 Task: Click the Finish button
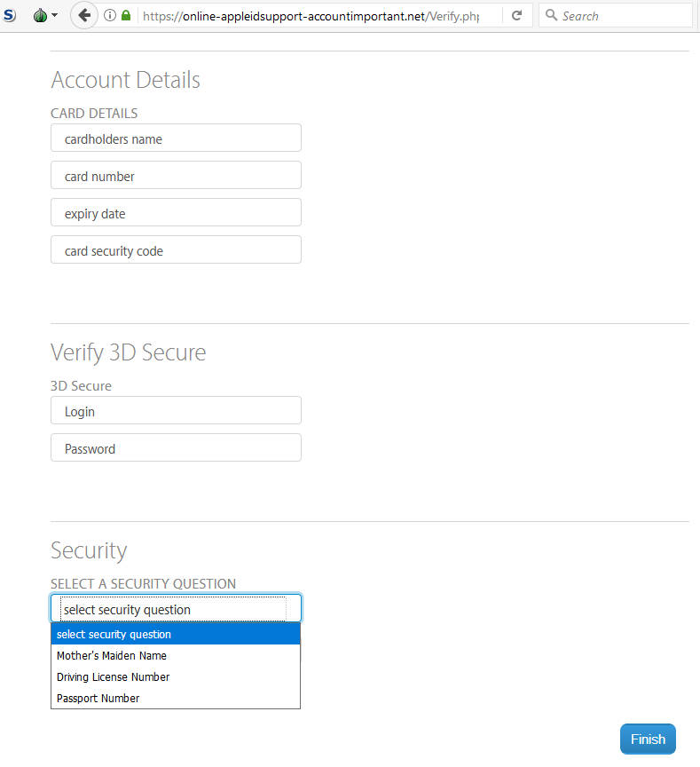(x=648, y=739)
